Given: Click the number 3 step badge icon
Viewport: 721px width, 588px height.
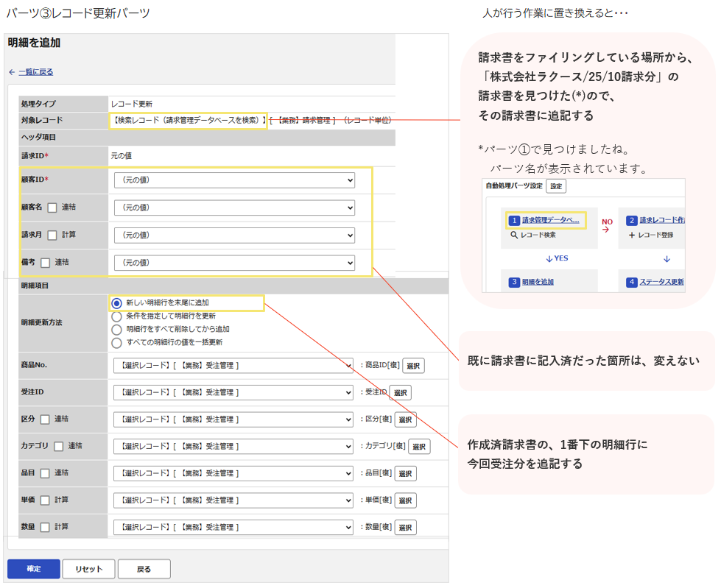Looking at the screenshot, I should [x=515, y=282].
